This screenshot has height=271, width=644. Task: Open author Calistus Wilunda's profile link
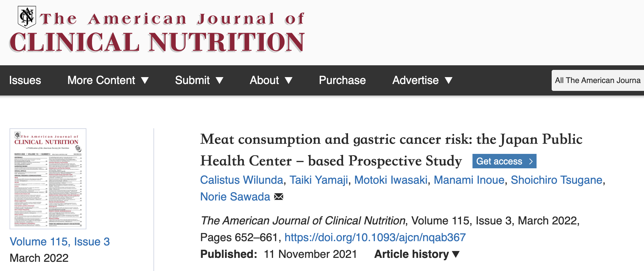coord(241,180)
